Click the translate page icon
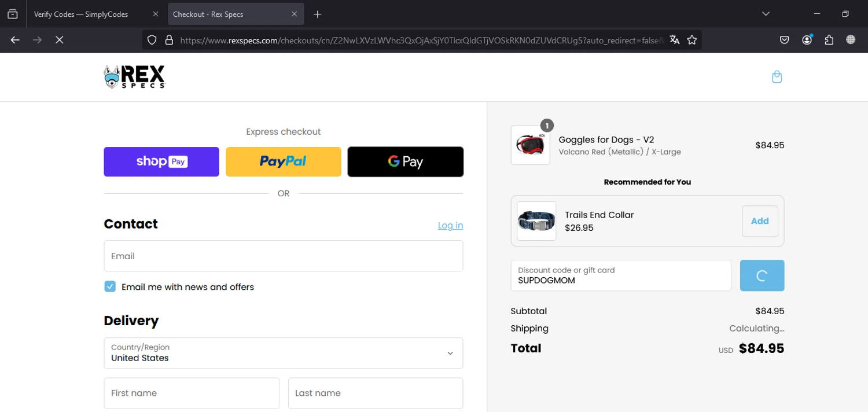This screenshot has height=412, width=868. click(x=674, y=40)
